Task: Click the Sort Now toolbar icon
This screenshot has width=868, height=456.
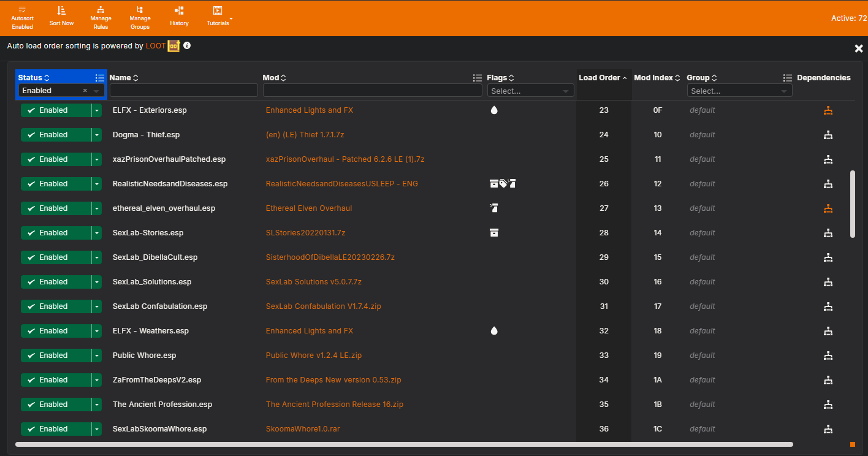Action: [x=61, y=16]
